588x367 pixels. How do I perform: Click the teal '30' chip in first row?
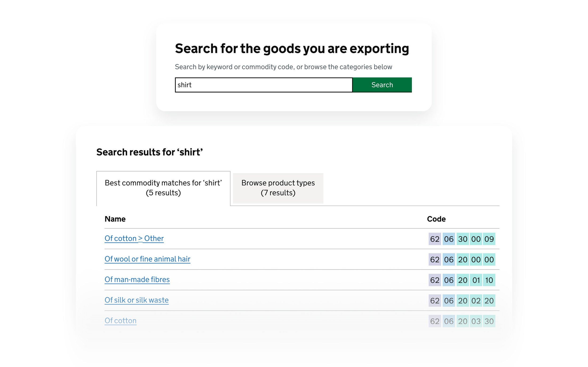[x=462, y=239]
